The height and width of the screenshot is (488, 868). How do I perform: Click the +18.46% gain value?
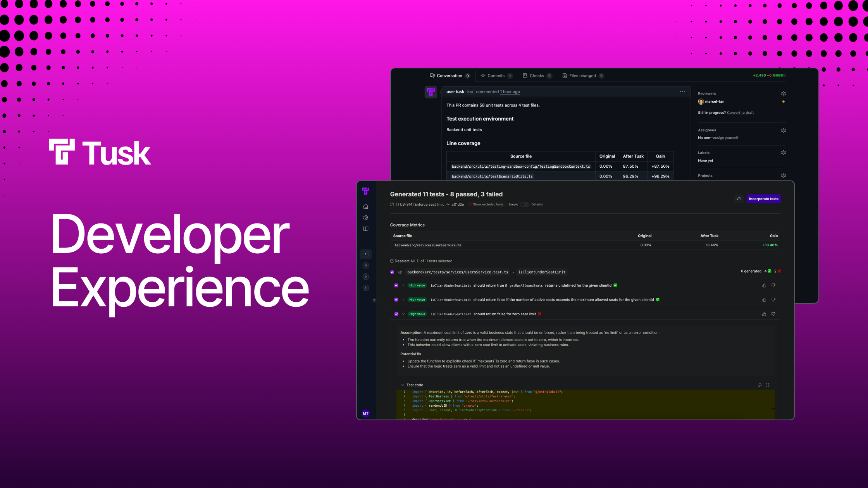[x=770, y=245]
